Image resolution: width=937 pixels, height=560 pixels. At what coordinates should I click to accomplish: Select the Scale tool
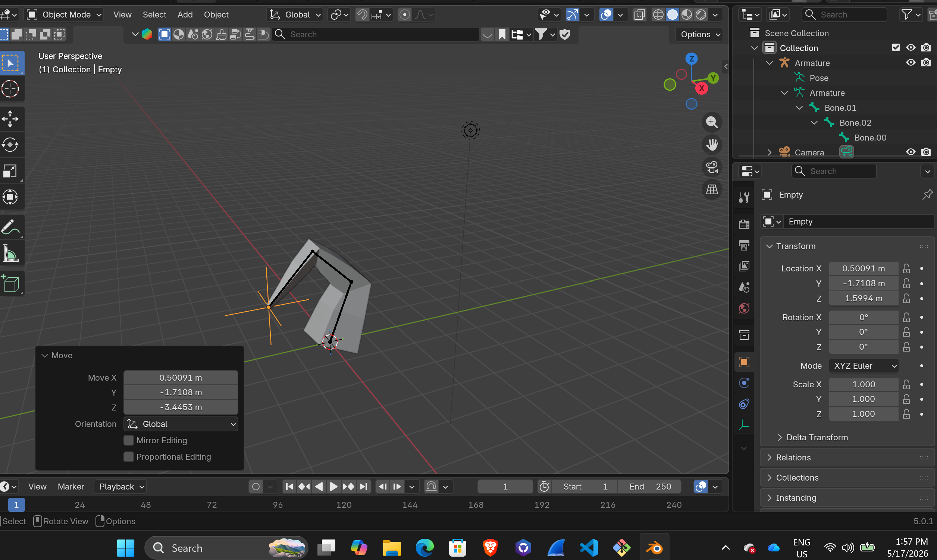pos(10,171)
